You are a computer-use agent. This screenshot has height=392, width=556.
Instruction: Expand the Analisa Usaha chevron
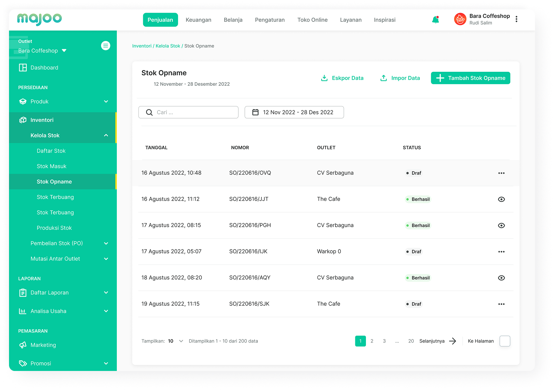(106, 311)
